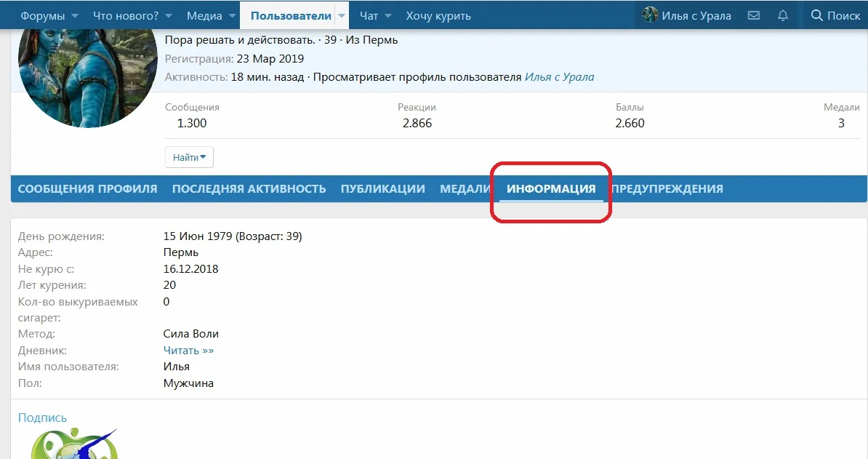Image resolution: width=868 pixels, height=459 pixels.
Task: Open the Найти dropdown button
Action: tap(189, 157)
